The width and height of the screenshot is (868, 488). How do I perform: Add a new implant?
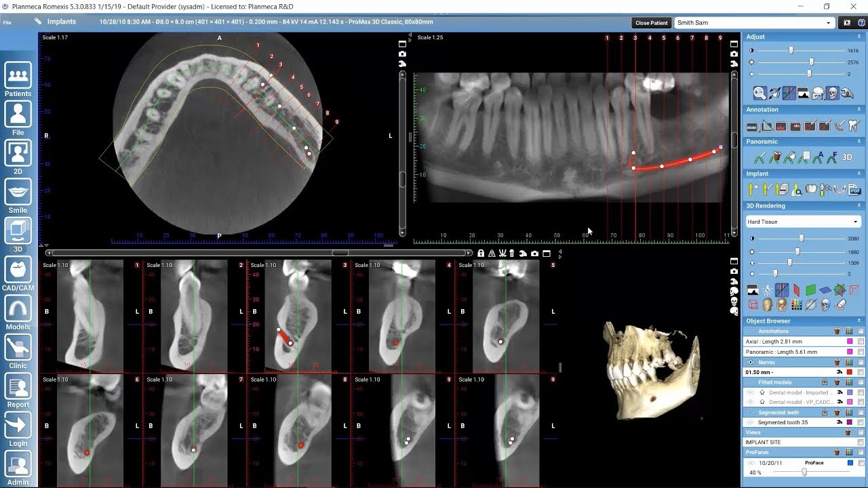coord(753,190)
